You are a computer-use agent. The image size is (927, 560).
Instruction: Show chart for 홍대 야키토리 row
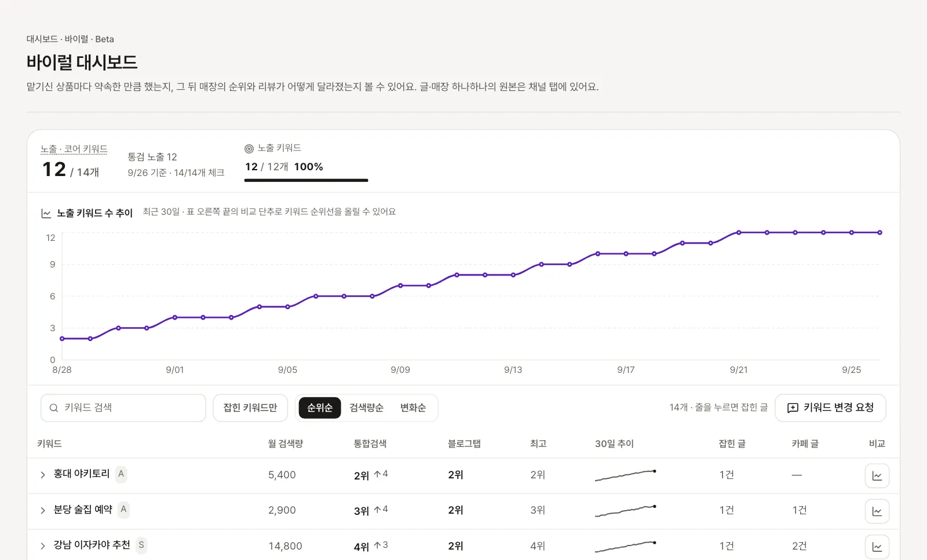point(877,475)
